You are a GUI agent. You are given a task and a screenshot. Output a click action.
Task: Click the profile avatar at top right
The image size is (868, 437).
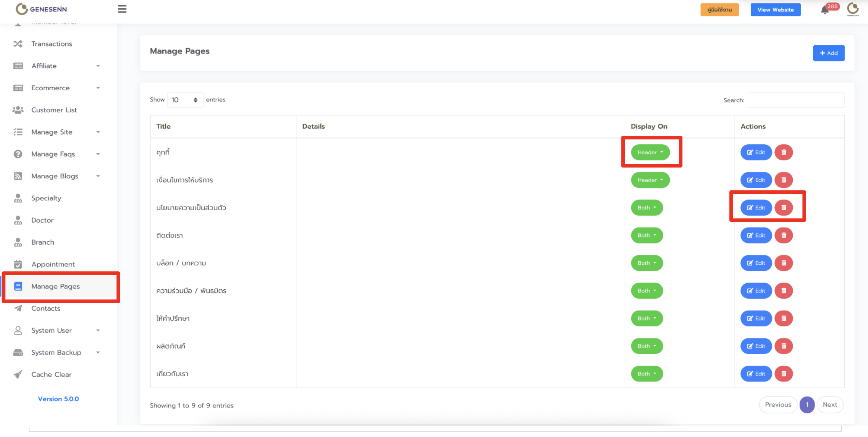[x=853, y=9]
